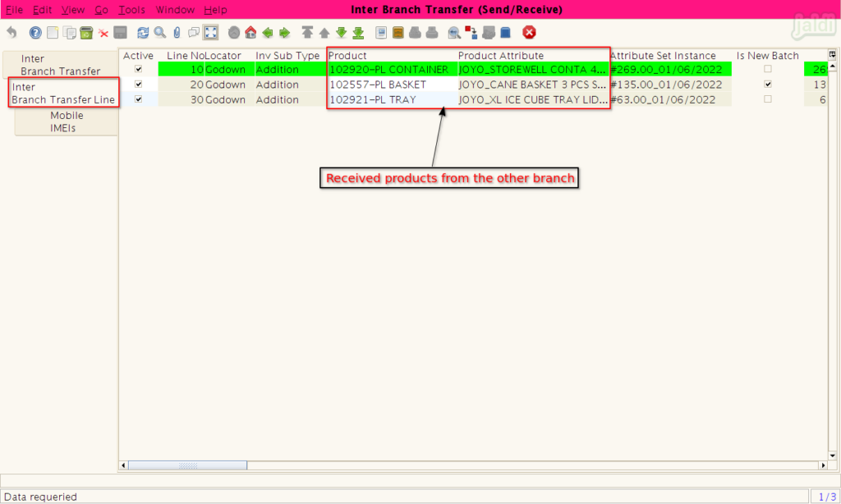Switch to Inter Branch Transfer tab
This screenshot has width=841, height=504.
(60, 65)
